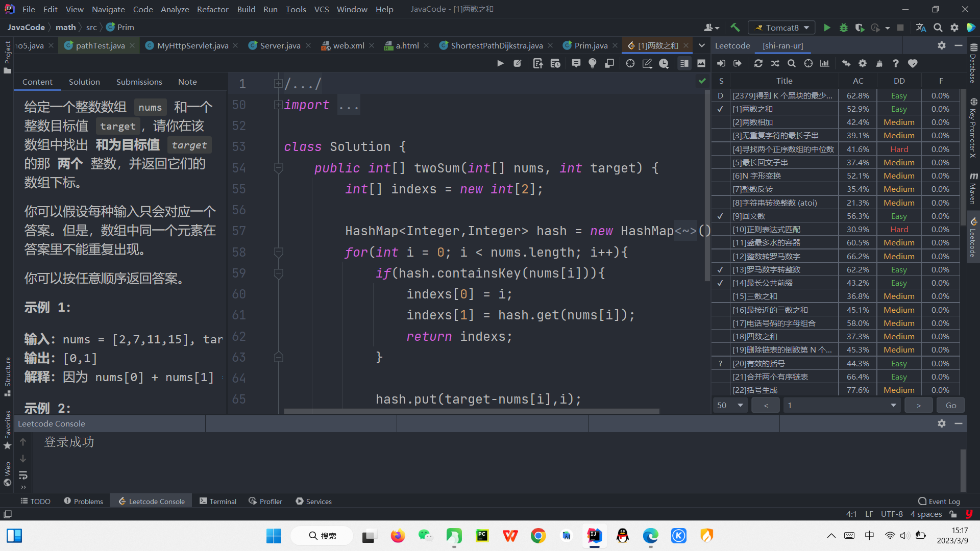Switch to the Solution tab
This screenshot has height=551, width=980.
(x=84, y=82)
